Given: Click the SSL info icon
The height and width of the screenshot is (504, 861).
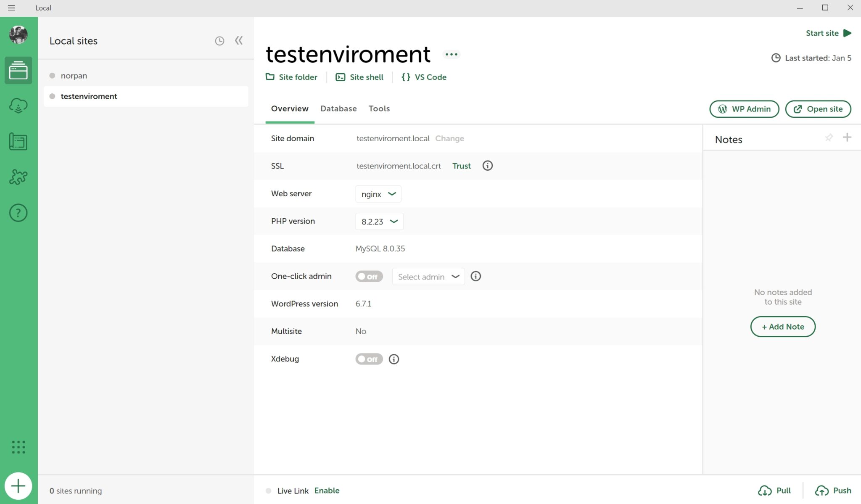Looking at the screenshot, I should (487, 166).
